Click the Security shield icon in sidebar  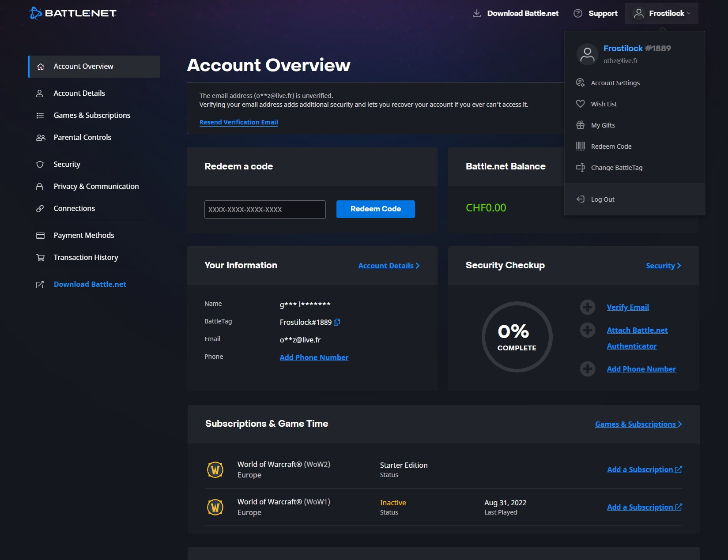pos(40,165)
